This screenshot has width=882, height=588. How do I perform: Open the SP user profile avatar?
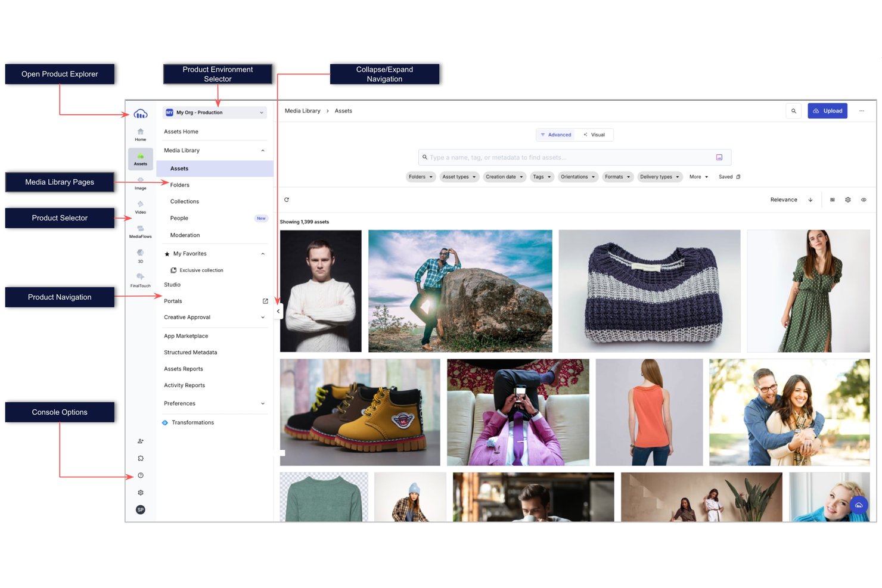[141, 510]
